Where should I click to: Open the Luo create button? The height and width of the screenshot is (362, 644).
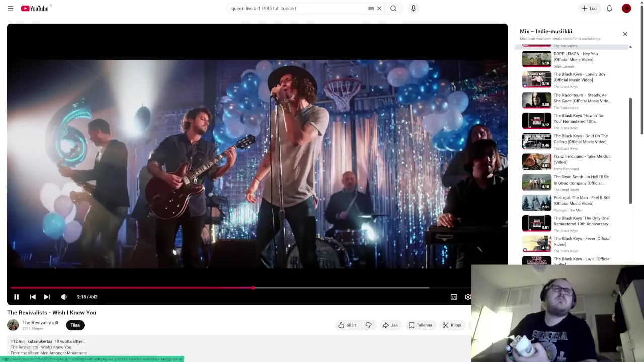coord(589,8)
